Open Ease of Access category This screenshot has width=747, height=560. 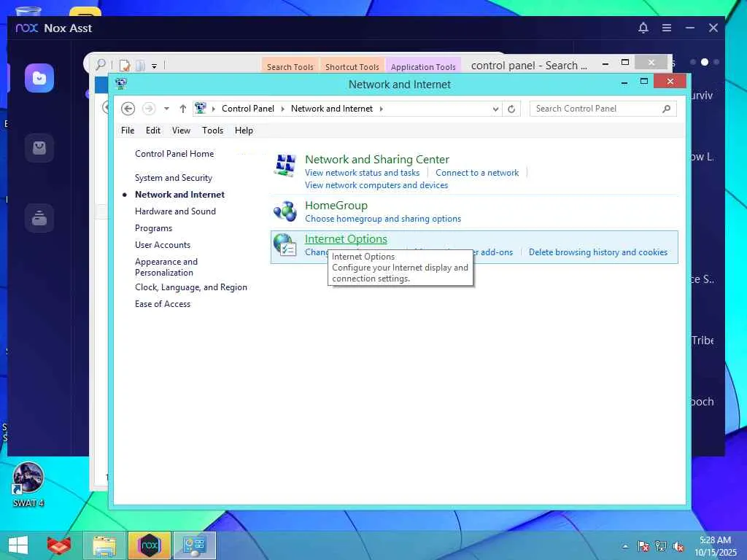coord(163,304)
